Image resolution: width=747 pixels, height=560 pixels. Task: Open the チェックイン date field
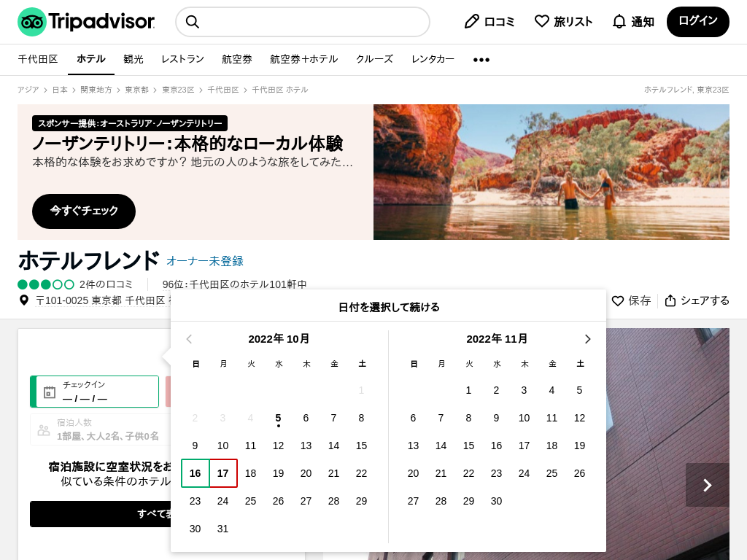click(95, 392)
